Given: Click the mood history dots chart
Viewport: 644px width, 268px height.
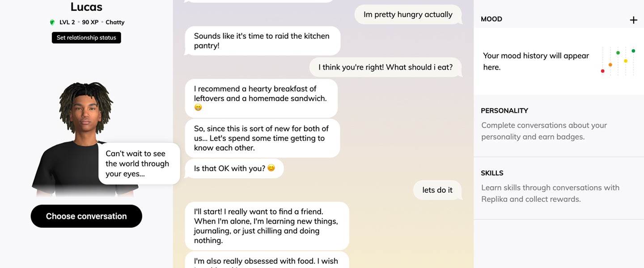Looking at the screenshot, I should (618, 61).
